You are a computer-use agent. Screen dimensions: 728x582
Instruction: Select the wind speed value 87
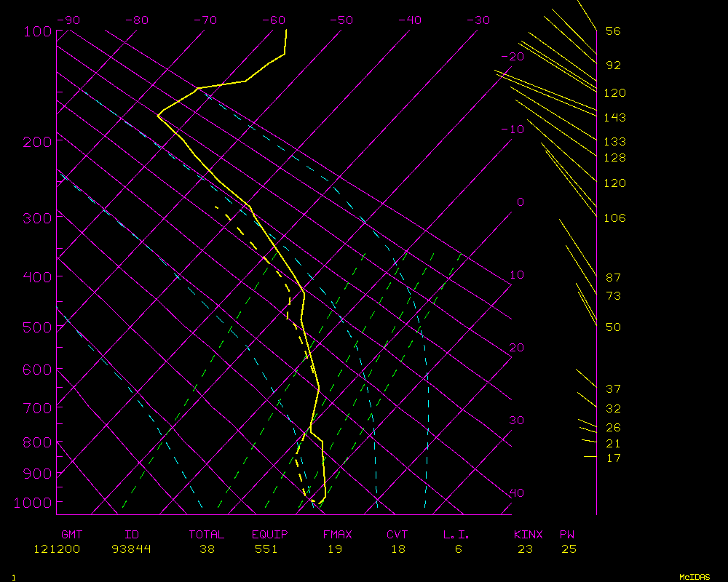point(613,278)
